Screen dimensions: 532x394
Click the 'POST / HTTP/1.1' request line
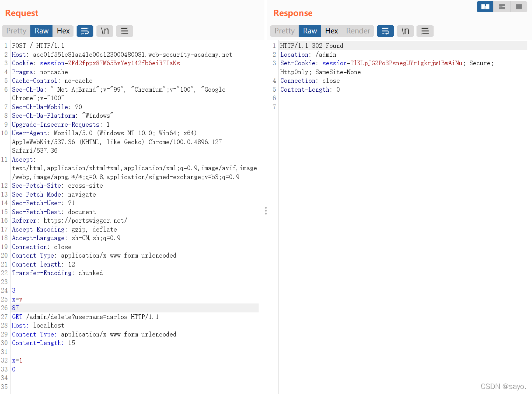(38, 46)
